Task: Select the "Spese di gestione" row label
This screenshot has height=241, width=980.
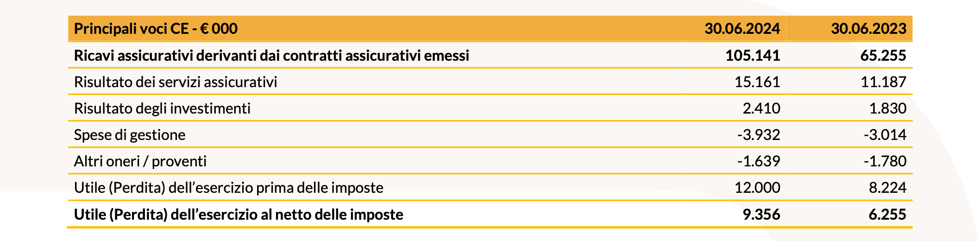Action: [130, 135]
